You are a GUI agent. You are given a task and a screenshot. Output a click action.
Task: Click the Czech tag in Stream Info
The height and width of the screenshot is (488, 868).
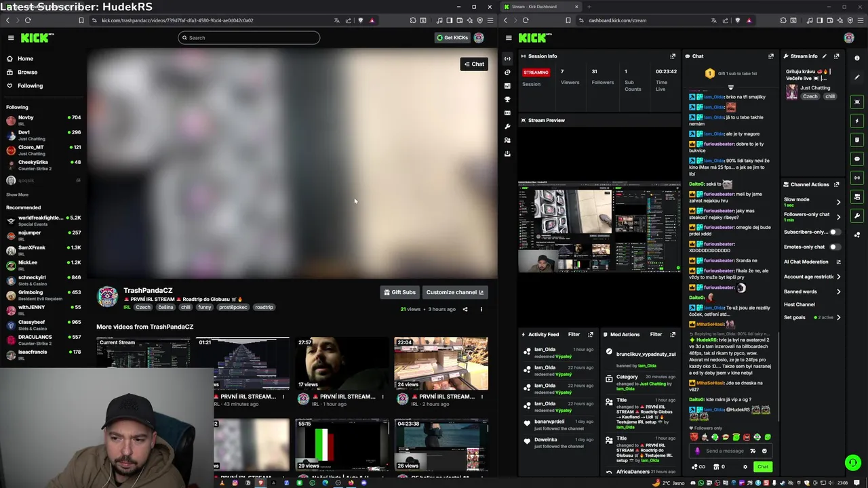(810, 96)
